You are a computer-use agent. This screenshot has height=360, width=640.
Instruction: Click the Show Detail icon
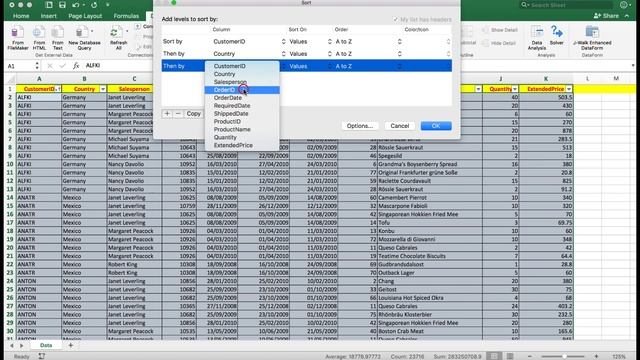click(500, 30)
